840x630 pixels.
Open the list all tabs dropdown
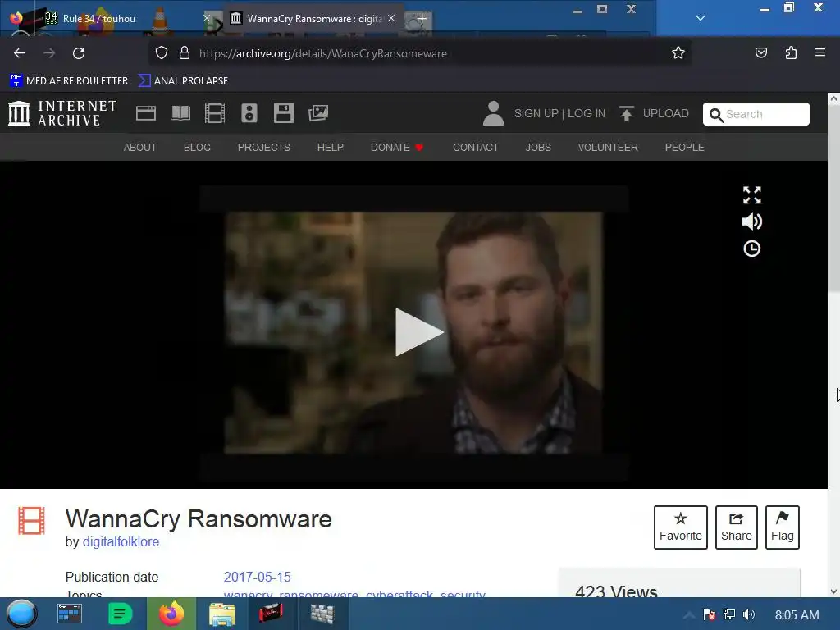701,18
